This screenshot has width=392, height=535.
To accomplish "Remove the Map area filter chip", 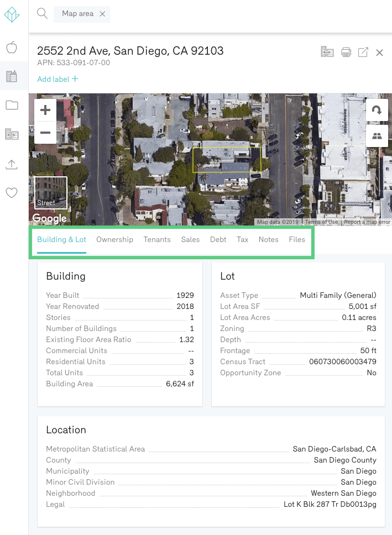I will point(102,14).
